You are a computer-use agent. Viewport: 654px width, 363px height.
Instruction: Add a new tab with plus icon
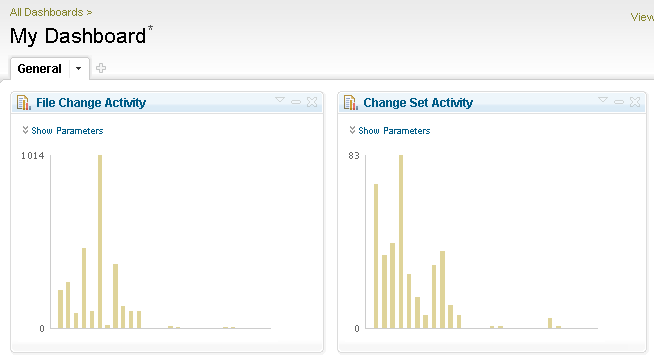point(101,68)
